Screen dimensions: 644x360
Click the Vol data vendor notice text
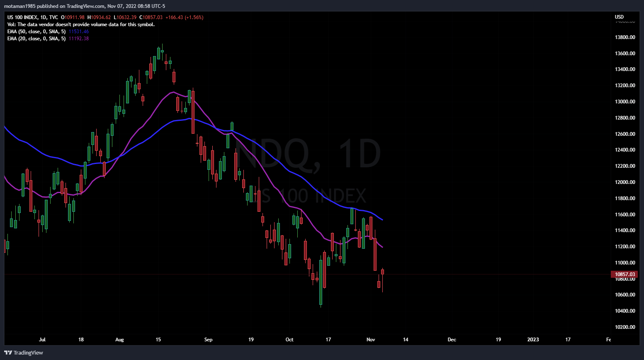coord(81,24)
